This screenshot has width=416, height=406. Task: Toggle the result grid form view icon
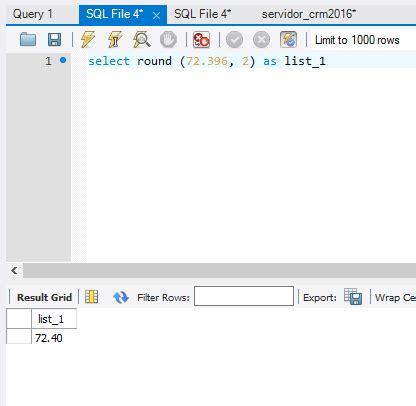tap(92, 297)
